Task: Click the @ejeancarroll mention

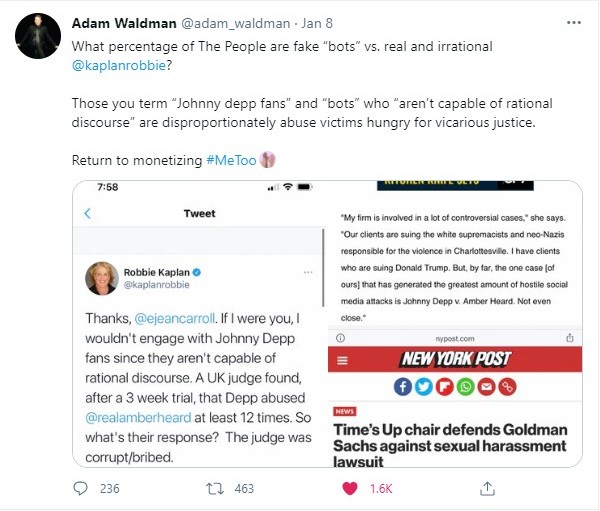Action: point(174,318)
